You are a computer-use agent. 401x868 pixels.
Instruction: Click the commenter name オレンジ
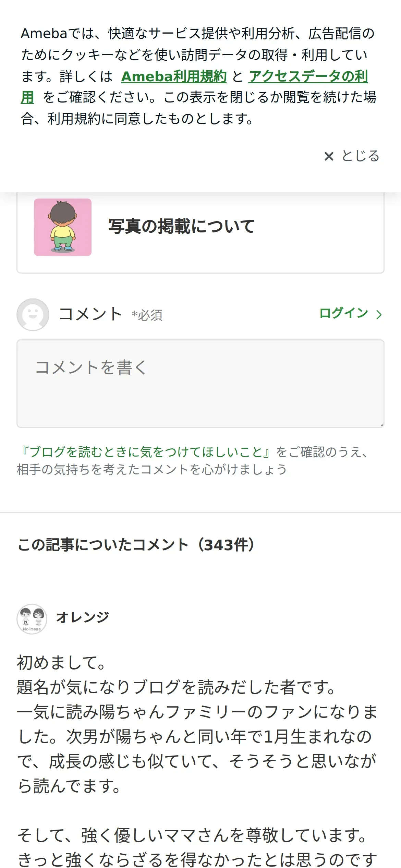[83, 617]
